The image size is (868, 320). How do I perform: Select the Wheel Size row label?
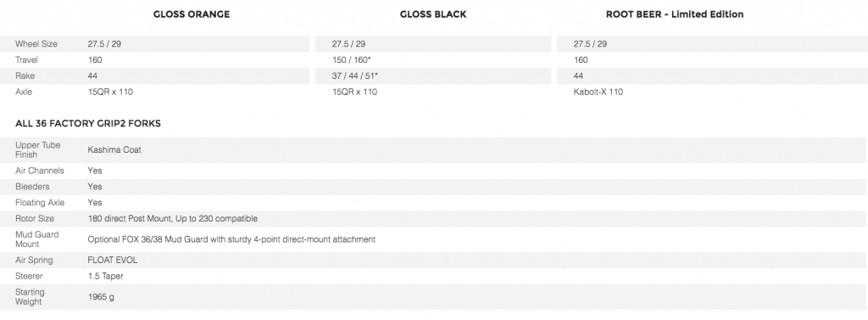[x=36, y=44]
